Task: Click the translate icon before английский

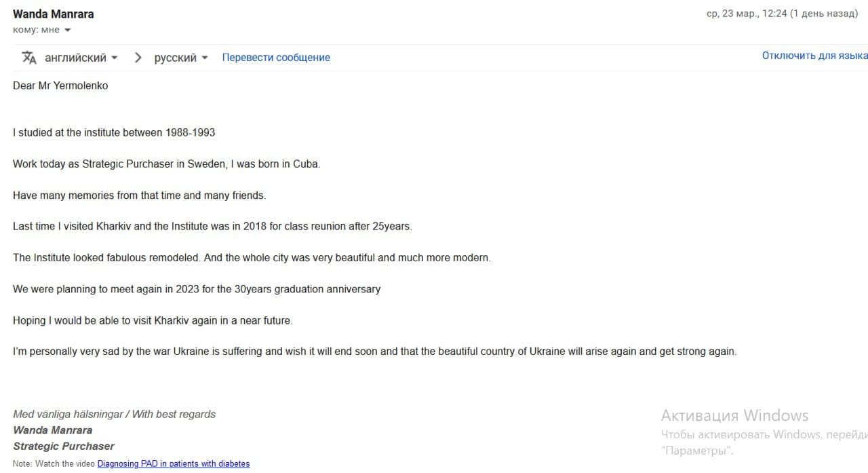Action: (x=28, y=58)
